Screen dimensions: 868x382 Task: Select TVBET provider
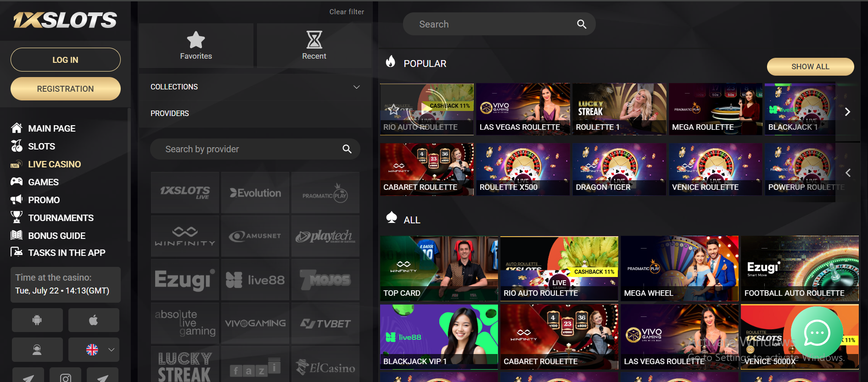(x=325, y=323)
